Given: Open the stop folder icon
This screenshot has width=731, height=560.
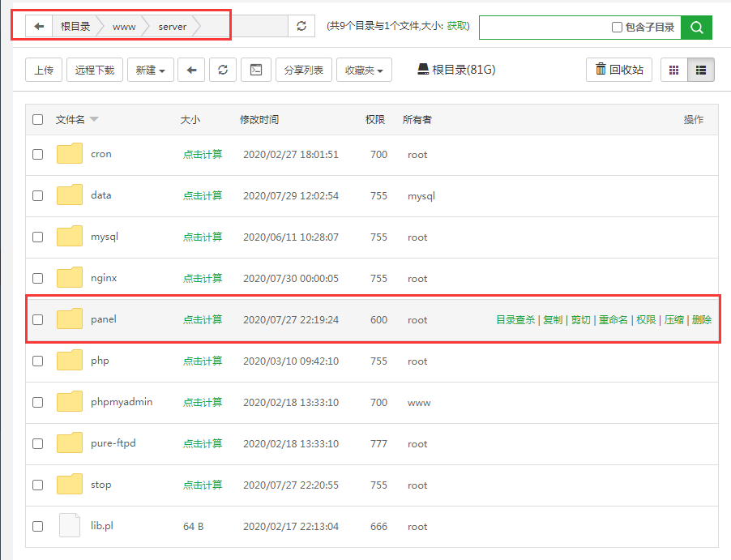Looking at the screenshot, I should pos(70,484).
